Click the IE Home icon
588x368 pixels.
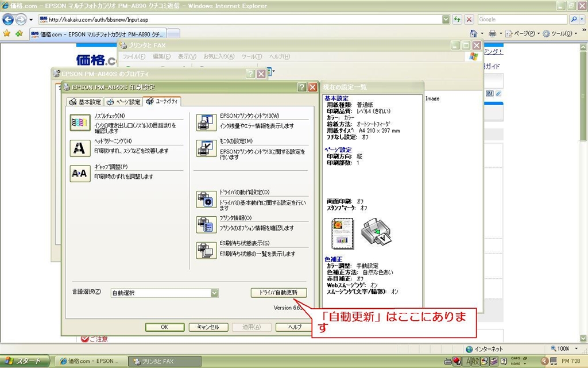(x=474, y=33)
